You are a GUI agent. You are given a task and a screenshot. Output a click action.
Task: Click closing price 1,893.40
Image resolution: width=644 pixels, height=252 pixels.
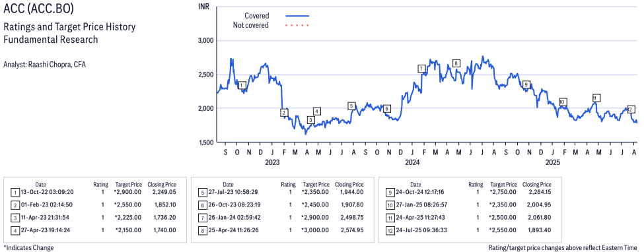pyautogui.click(x=539, y=230)
